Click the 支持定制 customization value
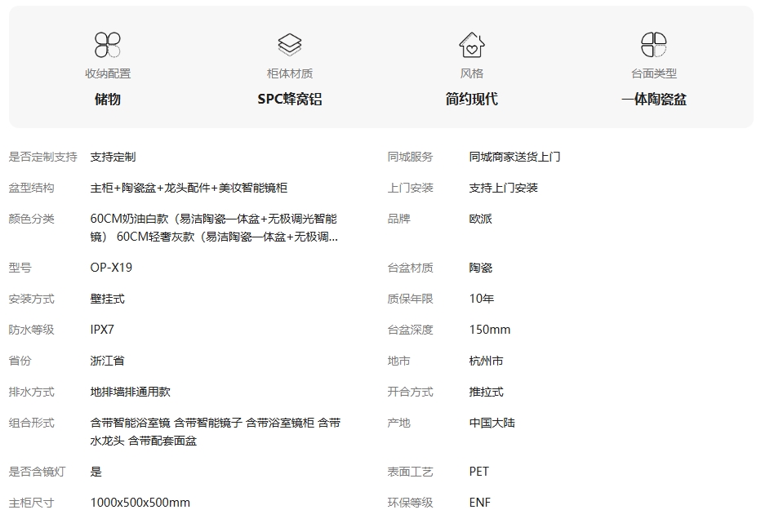This screenshot has height=532, width=761. coord(113,157)
